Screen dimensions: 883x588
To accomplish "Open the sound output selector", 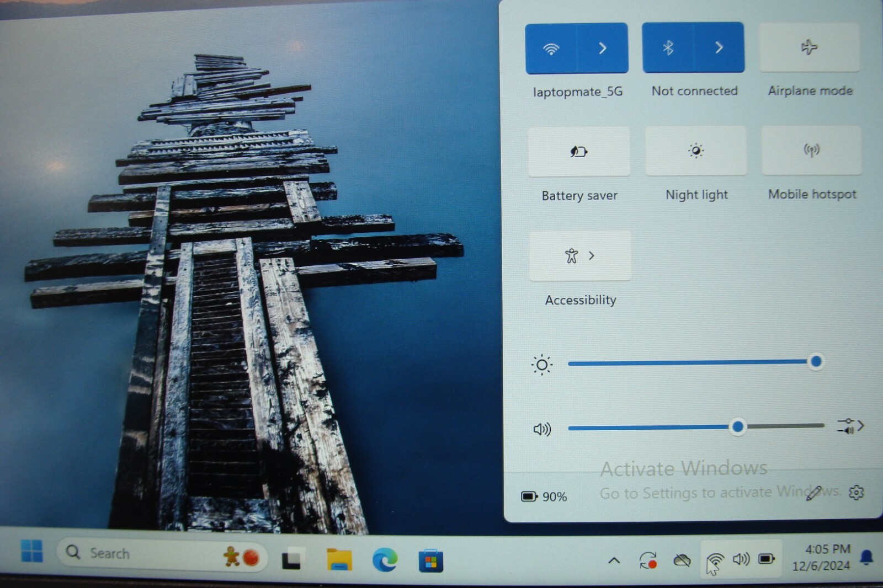I will click(850, 426).
